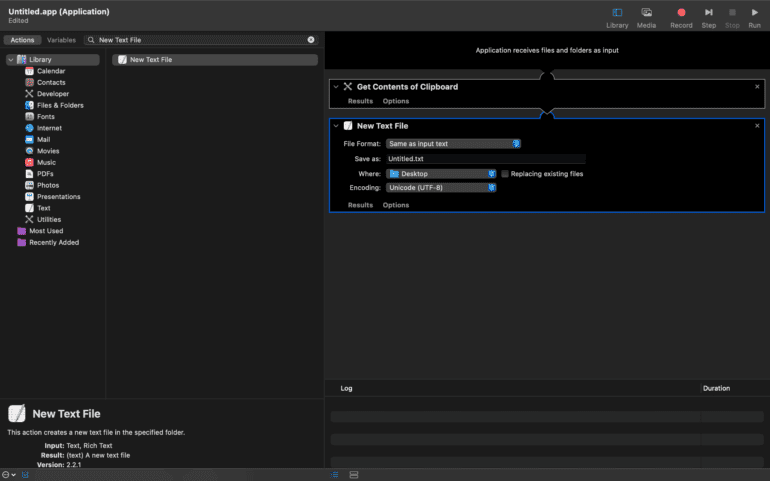Run the workflow
The image size is (770, 481).
pyautogui.click(x=755, y=12)
